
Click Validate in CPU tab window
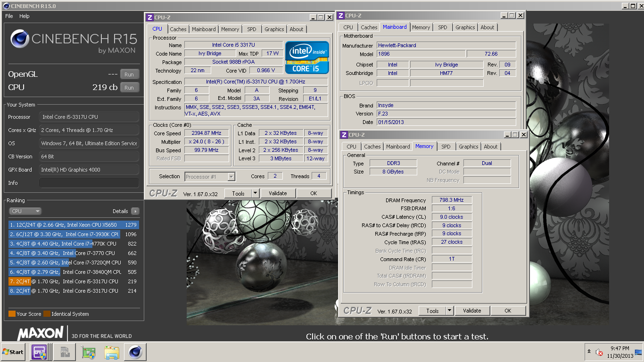pyautogui.click(x=278, y=193)
